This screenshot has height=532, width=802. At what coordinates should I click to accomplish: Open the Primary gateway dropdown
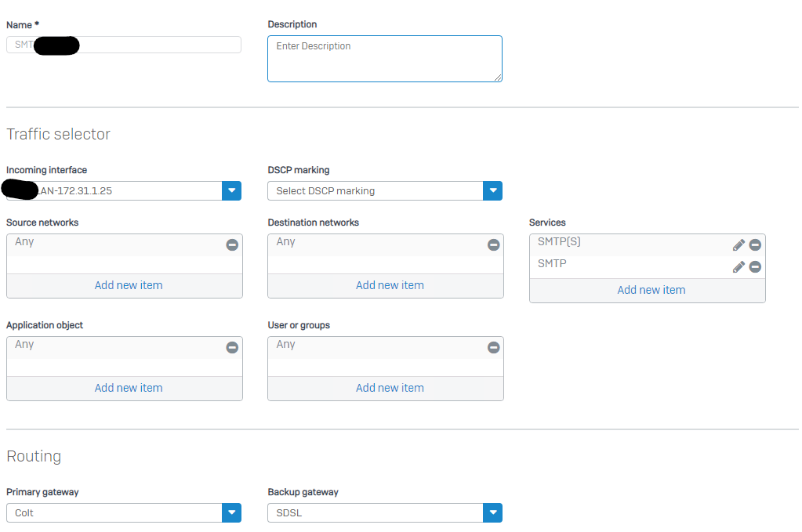pyautogui.click(x=232, y=512)
